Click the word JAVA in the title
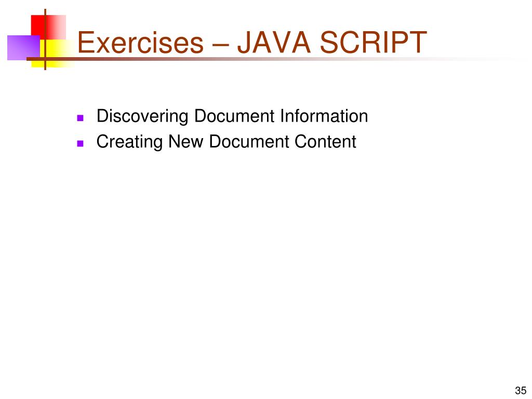The image size is (532, 399). [x=274, y=43]
